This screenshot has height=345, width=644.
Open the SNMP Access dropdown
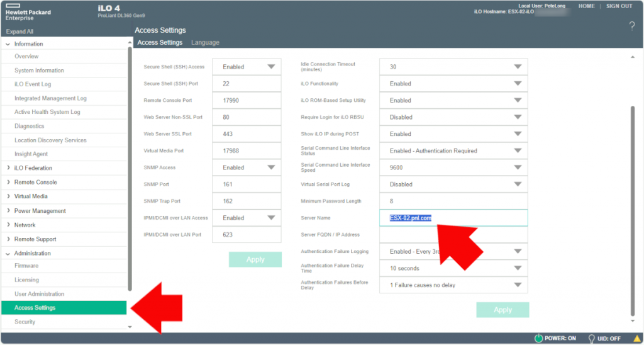point(271,167)
